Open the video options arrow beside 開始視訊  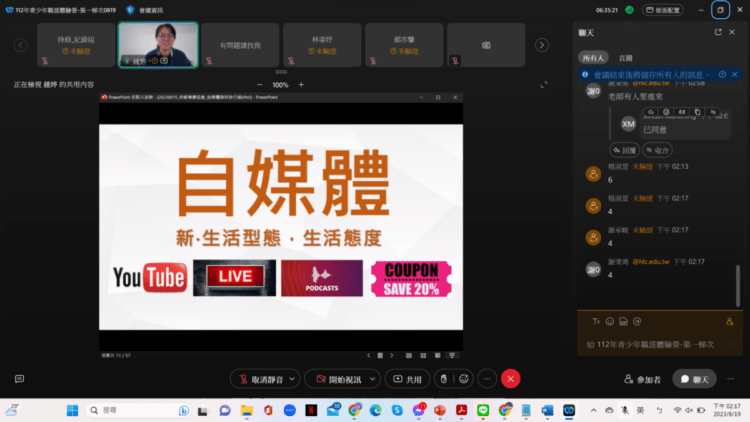tap(372, 379)
